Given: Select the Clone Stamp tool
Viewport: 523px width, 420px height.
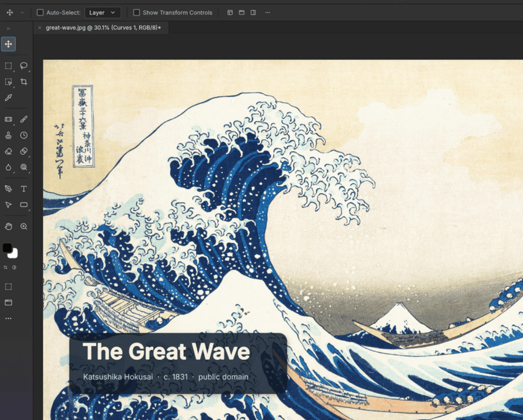Looking at the screenshot, I should click(x=8, y=135).
